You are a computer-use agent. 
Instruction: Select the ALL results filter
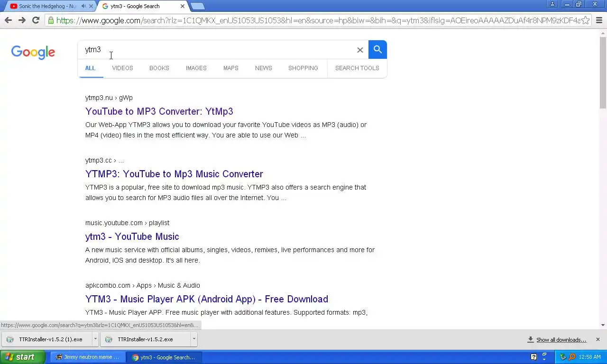[90, 68]
